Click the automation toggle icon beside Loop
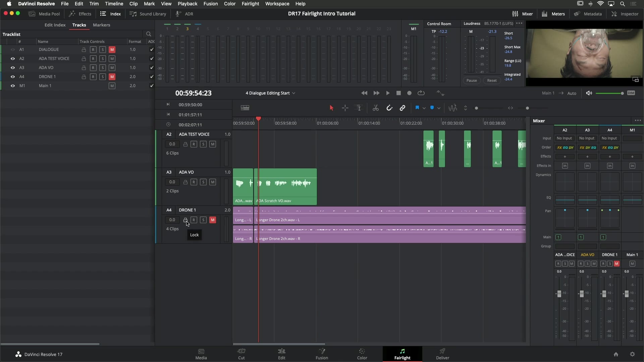Viewport: 644px width, 362px height. tap(440, 93)
